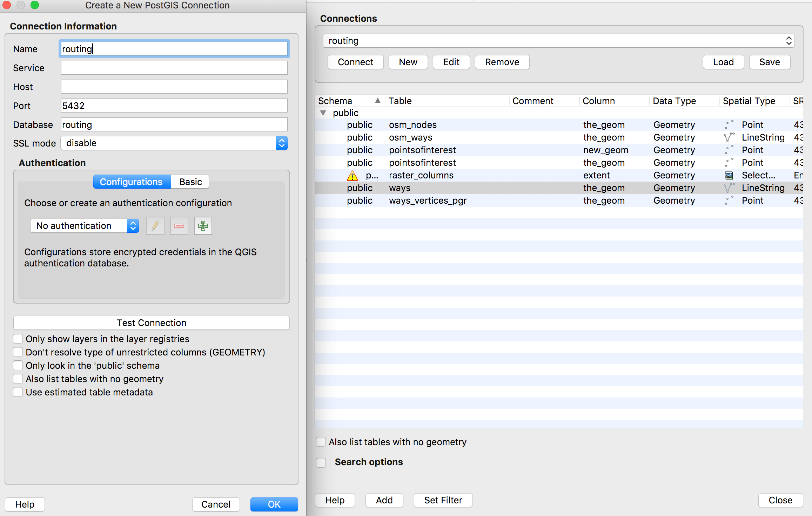Viewport: 812px width, 516px height.
Task: Enable 'Also list tables with no geometry' in connection dialog
Action: 18,379
